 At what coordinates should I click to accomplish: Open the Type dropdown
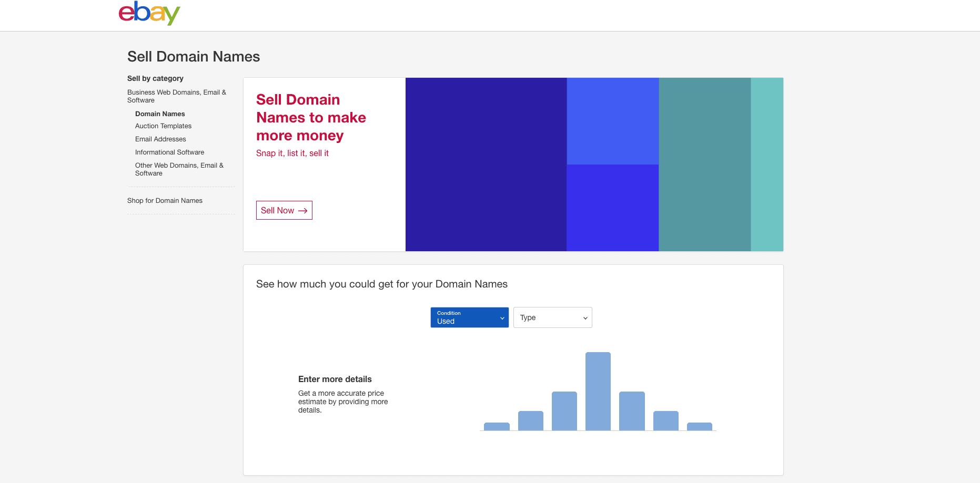[553, 317]
